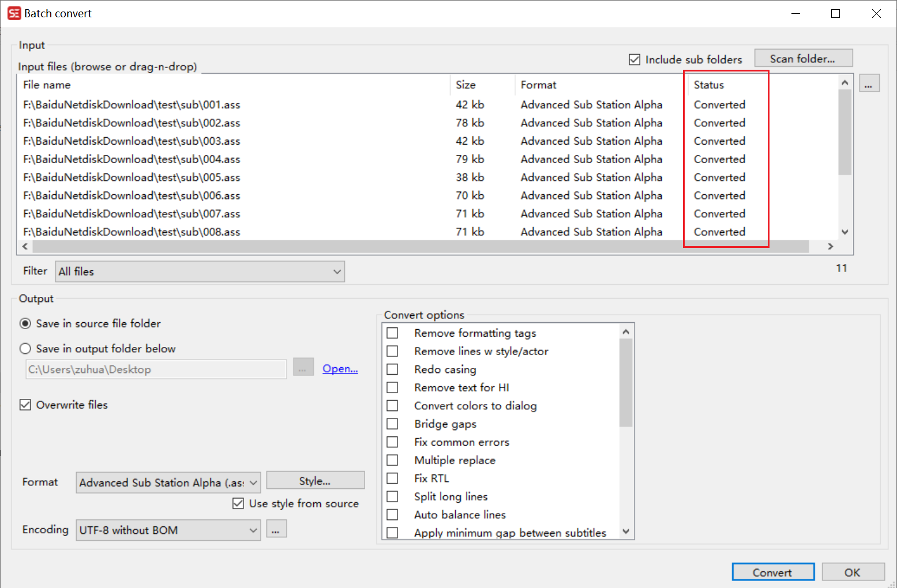Click the Subtitle Edit icon in title bar
This screenshot has height=588, width=897.
point(14,13)
